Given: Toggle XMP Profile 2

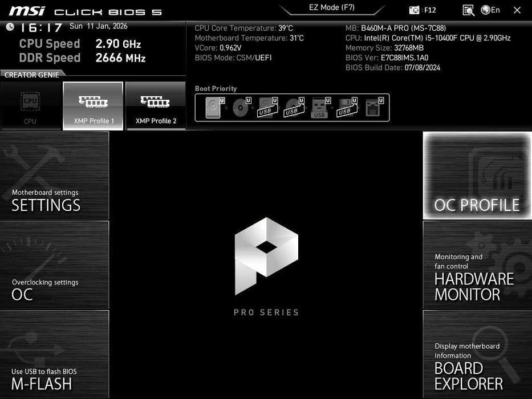Looking at the screenshot, I should (156, 106).
